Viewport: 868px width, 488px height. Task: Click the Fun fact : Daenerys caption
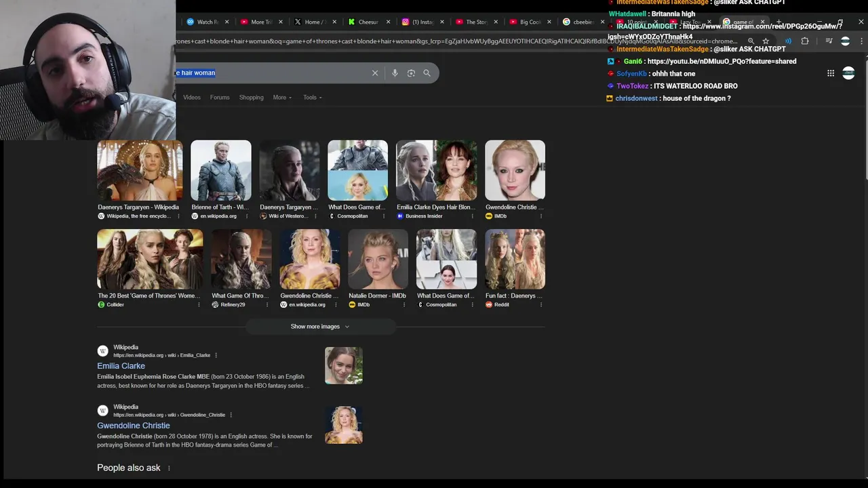pyautogui.click(x=514, y=296)
